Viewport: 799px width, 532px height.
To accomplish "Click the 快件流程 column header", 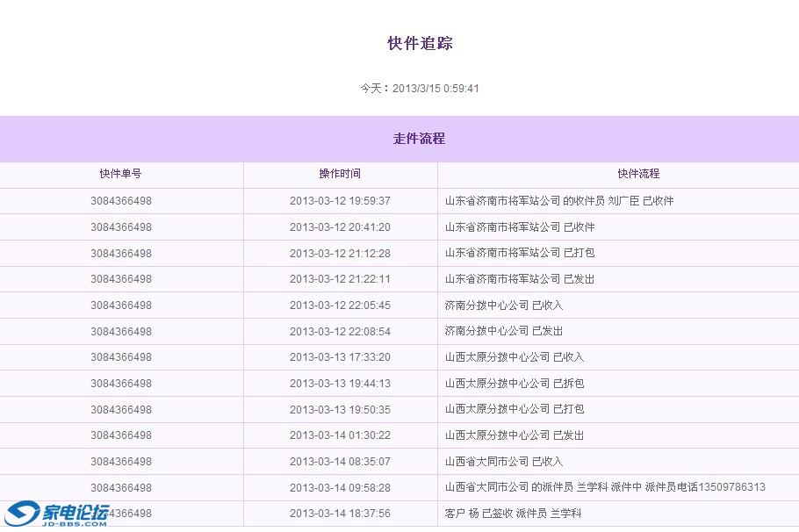I will tap(637, 175).
